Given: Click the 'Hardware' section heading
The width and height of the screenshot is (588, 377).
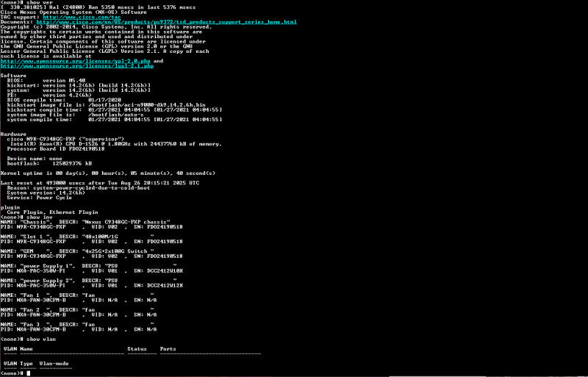Looking at the screenshot, I should coord(13,134).
